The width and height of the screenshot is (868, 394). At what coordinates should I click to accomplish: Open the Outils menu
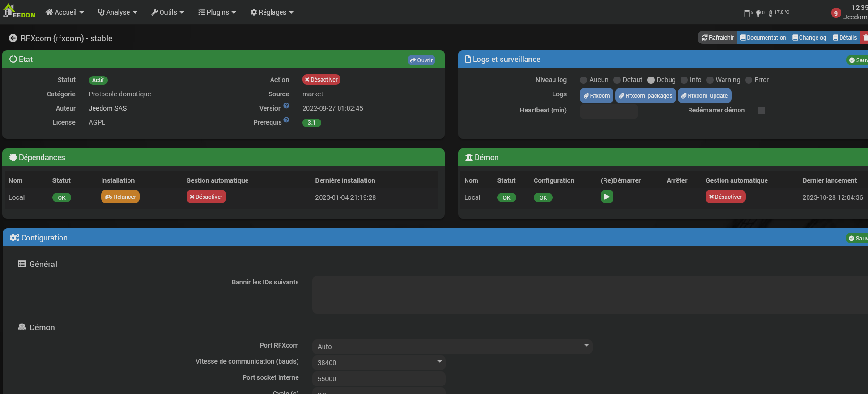[168, 12]
